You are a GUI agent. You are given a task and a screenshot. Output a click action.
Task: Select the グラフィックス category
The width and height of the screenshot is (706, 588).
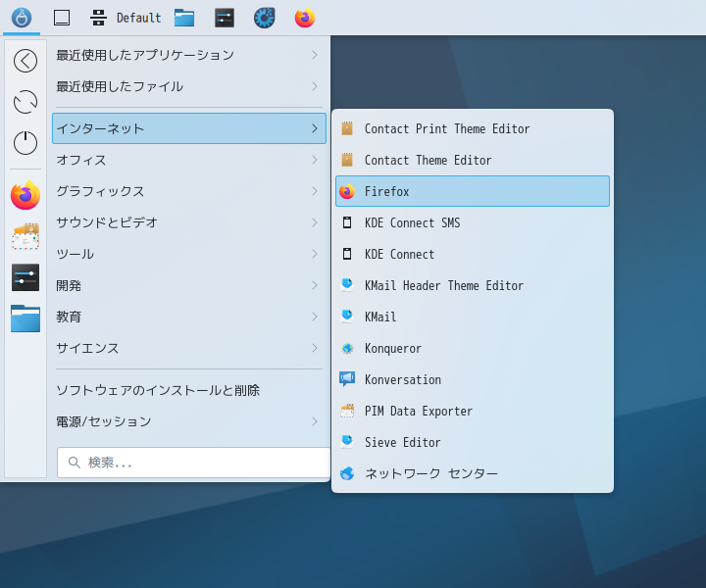coord(188,191)
